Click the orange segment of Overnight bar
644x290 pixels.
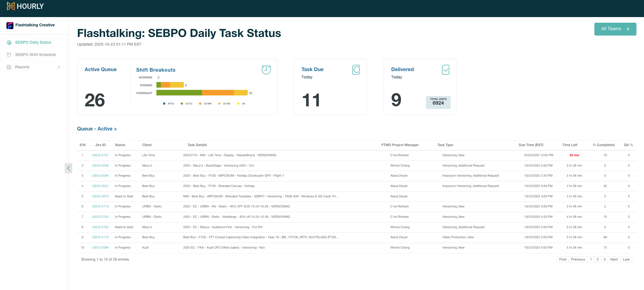point(218,93)
